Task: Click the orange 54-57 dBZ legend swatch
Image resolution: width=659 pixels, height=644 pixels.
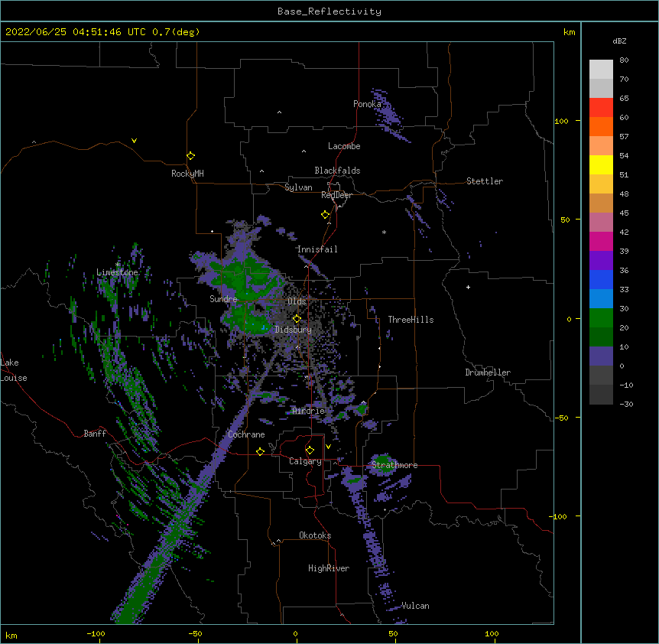Action: [601, 146]
